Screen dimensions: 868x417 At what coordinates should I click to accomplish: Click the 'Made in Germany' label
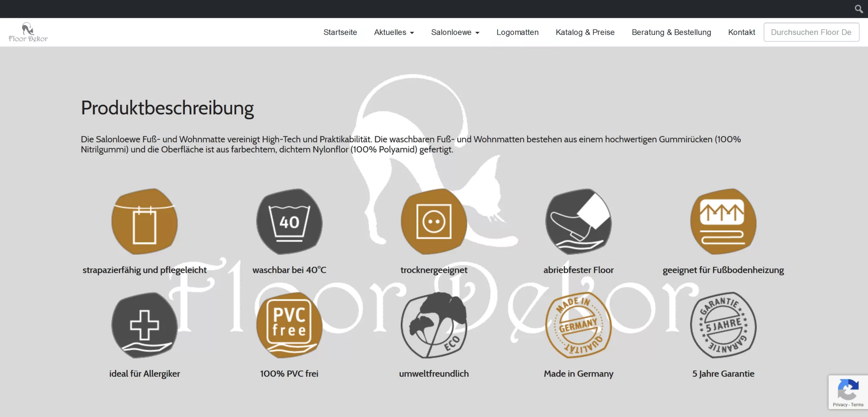point(579,374)
